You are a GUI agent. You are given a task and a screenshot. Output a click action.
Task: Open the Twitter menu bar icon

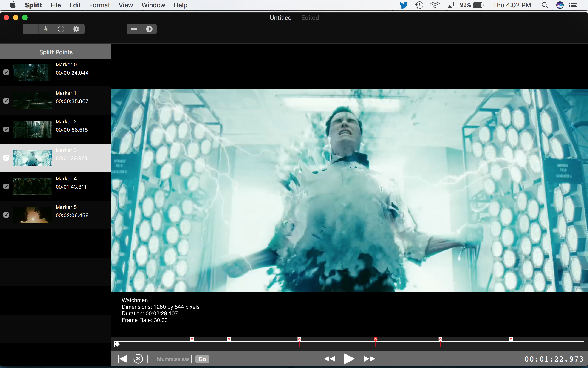click(404, 5)
